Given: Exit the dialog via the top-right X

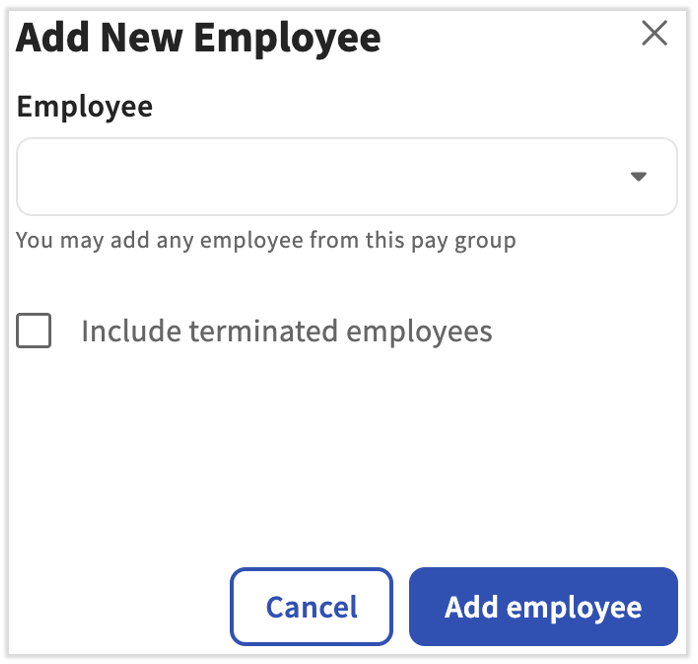Looking at the screenshot, I should tap(654, 34).
